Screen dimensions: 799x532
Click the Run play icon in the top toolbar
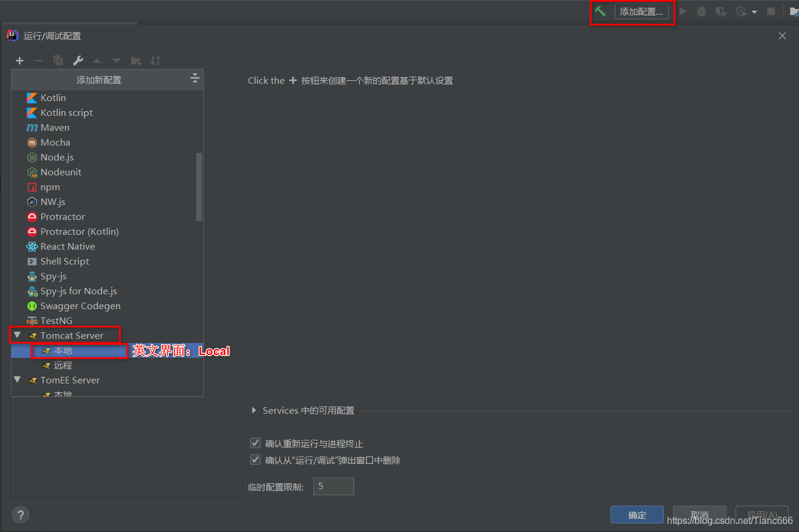[x=683, y=11]
